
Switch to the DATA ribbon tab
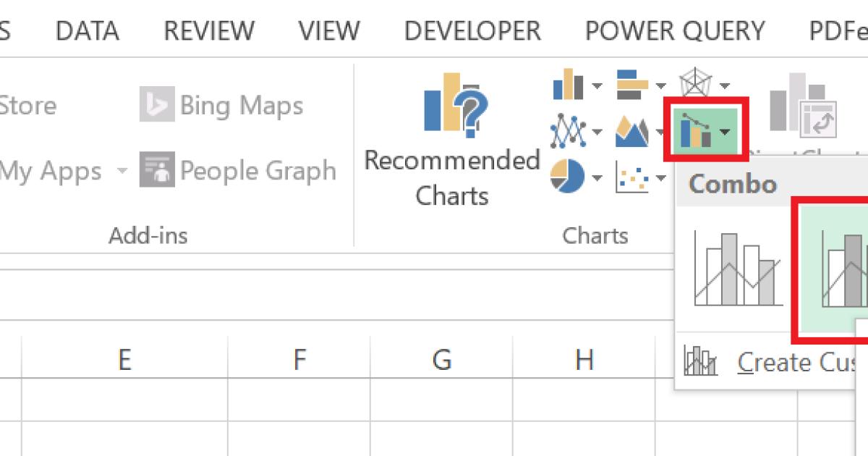(88, 30)
